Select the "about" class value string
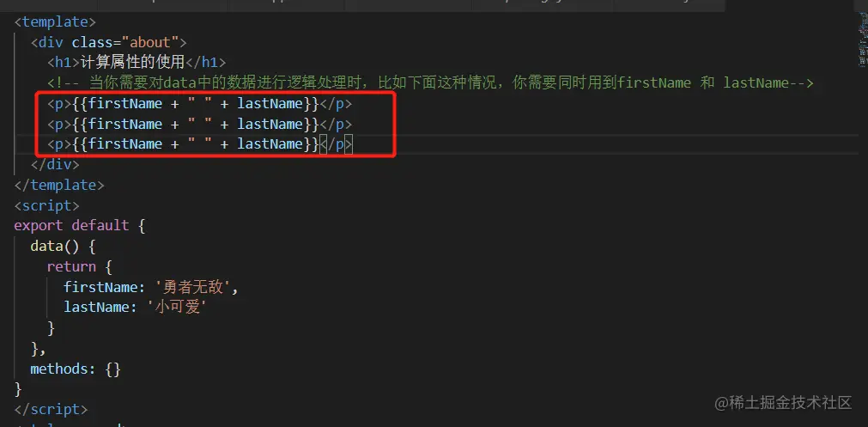This screenshot has height=427, width=868. [x=154, y=43]
